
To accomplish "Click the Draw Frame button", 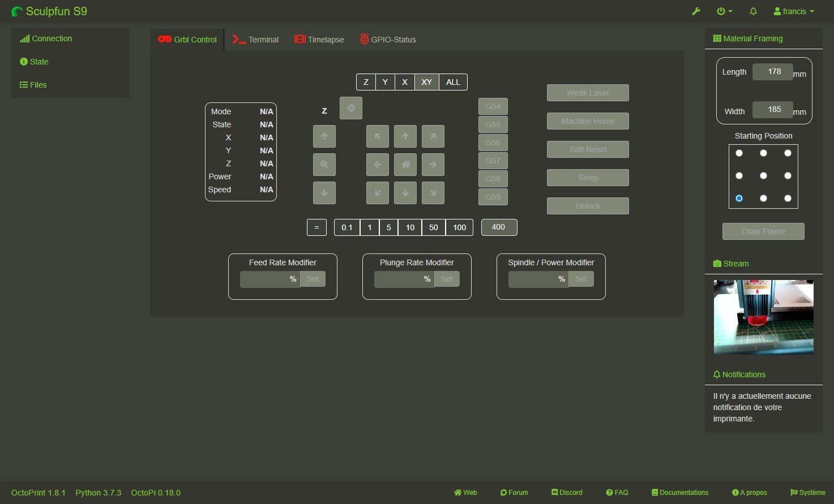I will coord(763,231).
